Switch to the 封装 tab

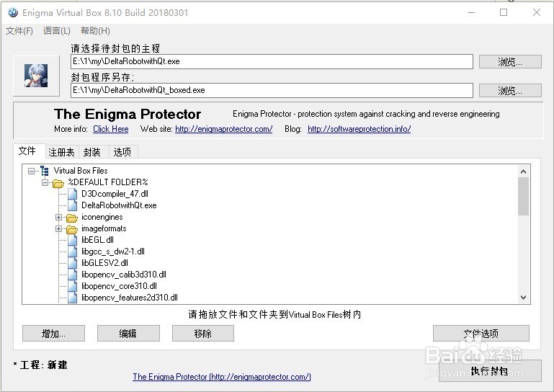[x=92, y=152]
